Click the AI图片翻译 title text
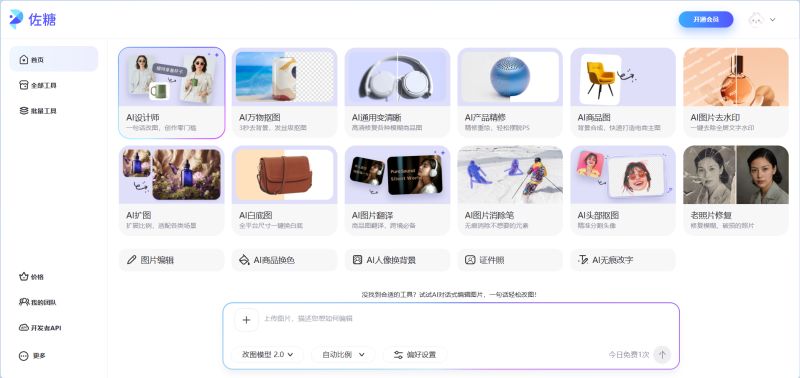The height and width of the screenshot is (378, 800). point(372,215)
